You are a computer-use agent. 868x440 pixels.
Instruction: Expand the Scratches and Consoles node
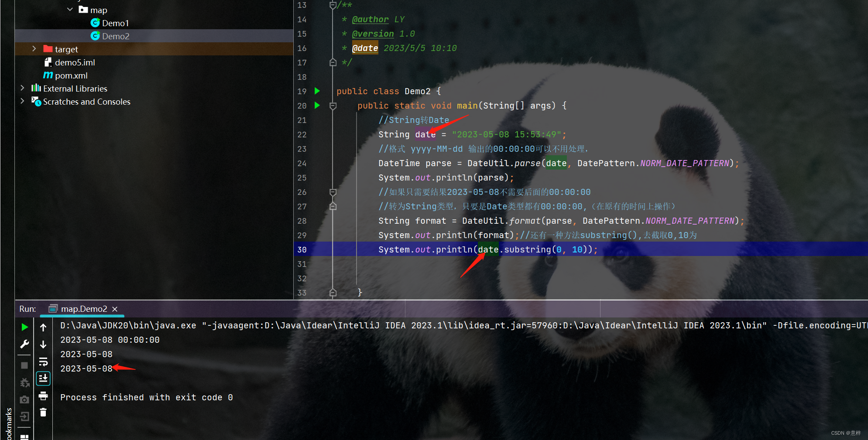(x=22, y=101)
